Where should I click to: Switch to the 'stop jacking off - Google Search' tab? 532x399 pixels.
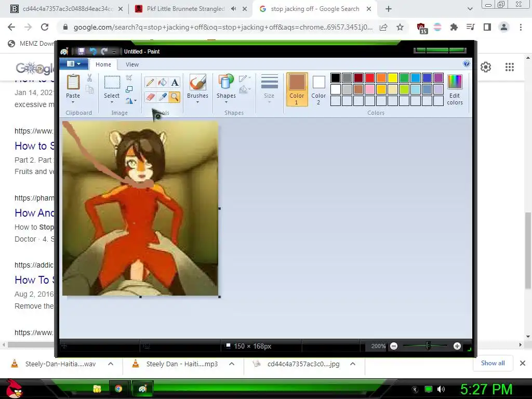click(314, 9)
